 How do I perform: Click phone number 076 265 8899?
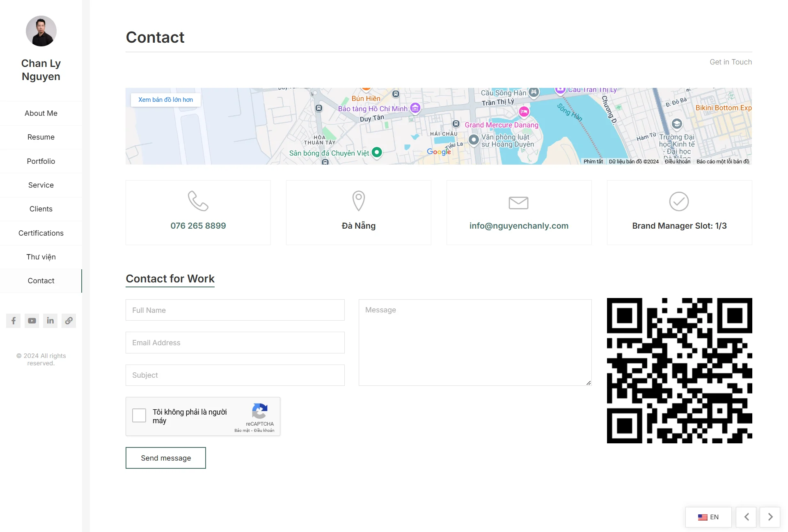pos(198,226)
